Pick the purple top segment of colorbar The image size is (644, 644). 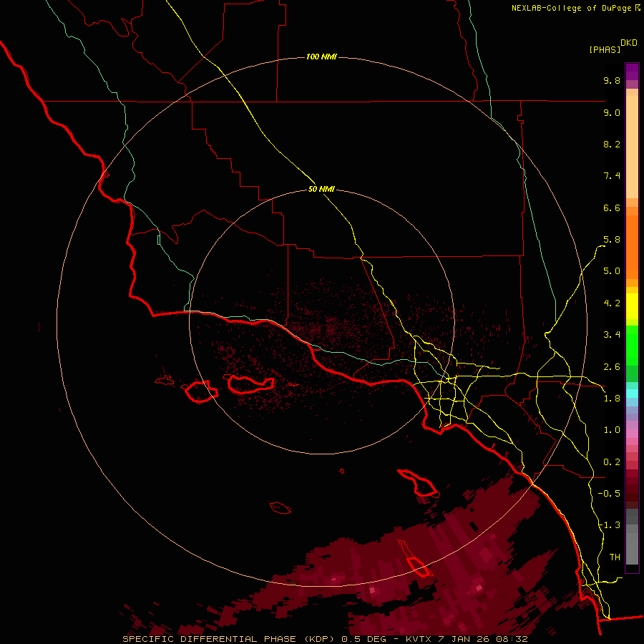[632, 72]
